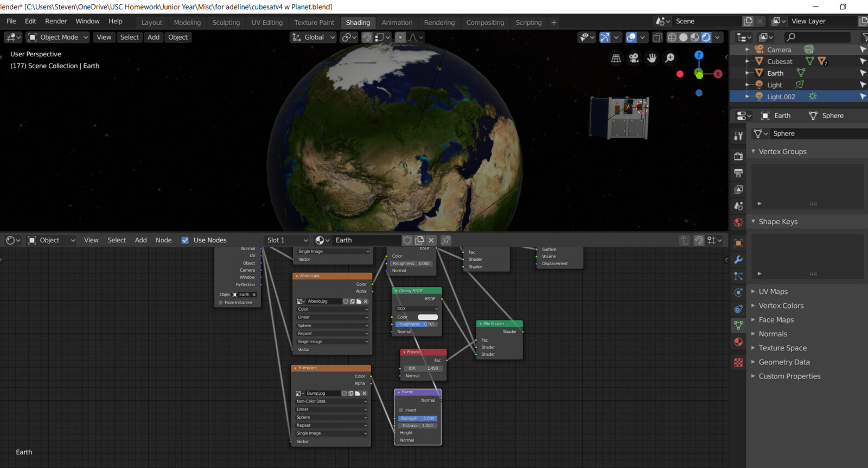Viewport: 868px width, 468px height.
Task: Toggle selectability of Camera in outliner
Action: coord(863,49)
